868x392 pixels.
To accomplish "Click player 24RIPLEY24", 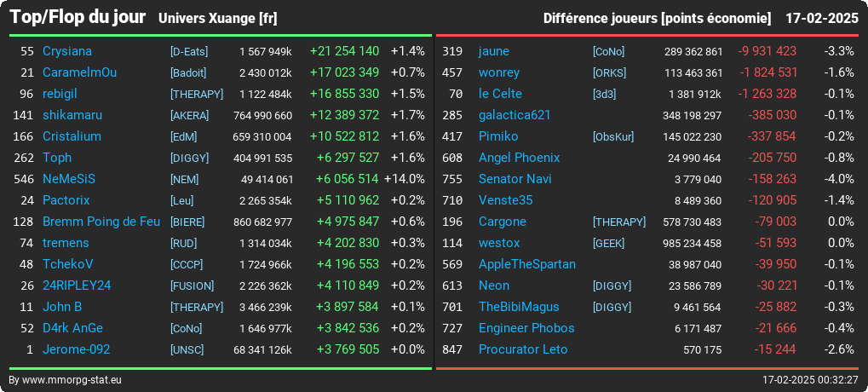I will 77,285.
